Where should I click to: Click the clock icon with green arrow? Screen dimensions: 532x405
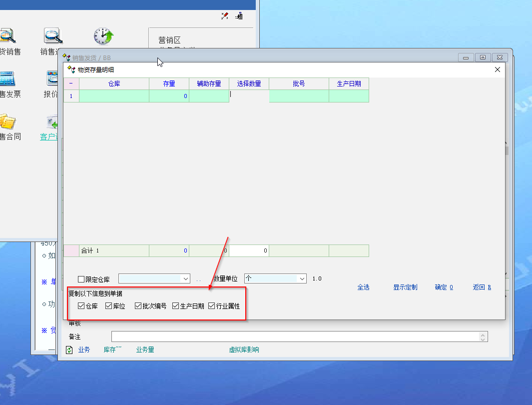(x=103, y=36)
